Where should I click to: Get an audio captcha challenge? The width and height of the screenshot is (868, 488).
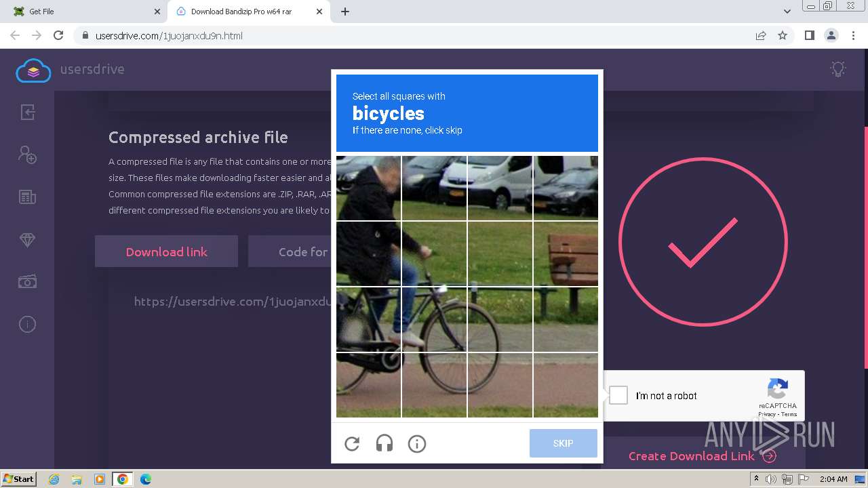click(384, 444)
